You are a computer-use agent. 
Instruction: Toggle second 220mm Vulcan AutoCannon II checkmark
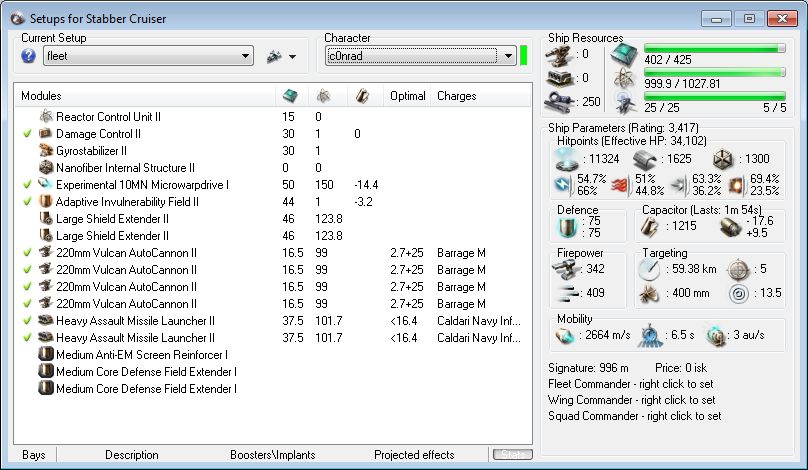pyautogui.click(x=28, y=270)
